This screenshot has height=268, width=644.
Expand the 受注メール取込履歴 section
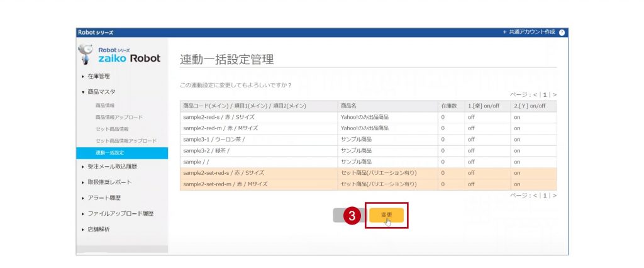click(112, 167)
